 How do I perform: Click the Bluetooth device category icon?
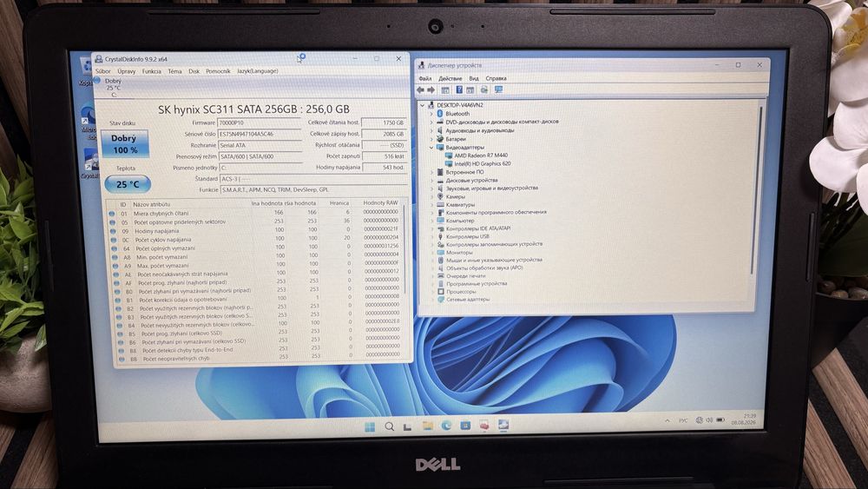point(440,114)
